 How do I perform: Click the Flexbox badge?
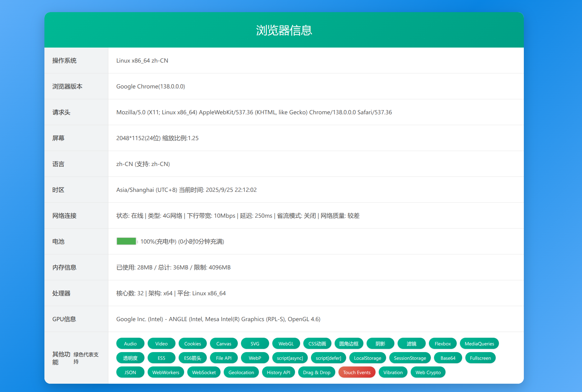point(442,343)
